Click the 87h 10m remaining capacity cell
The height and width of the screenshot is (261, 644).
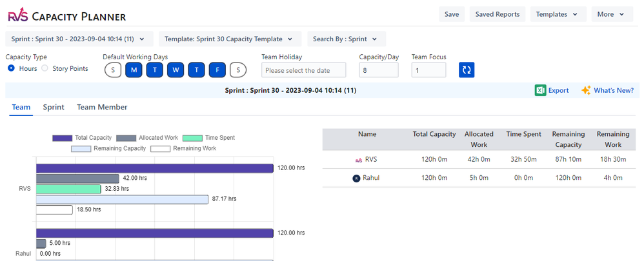pos(569,159)
